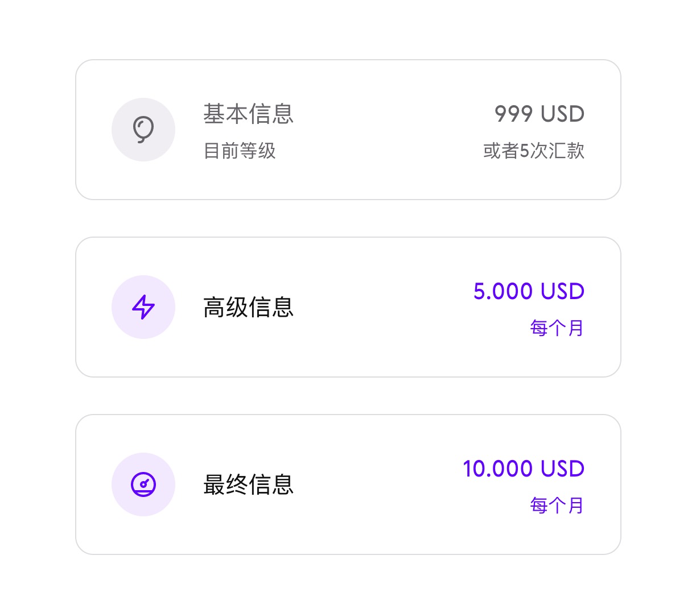Click 每个月 under the 5.000 USD price
Screen dimensions: 700x613
[557, 328]
